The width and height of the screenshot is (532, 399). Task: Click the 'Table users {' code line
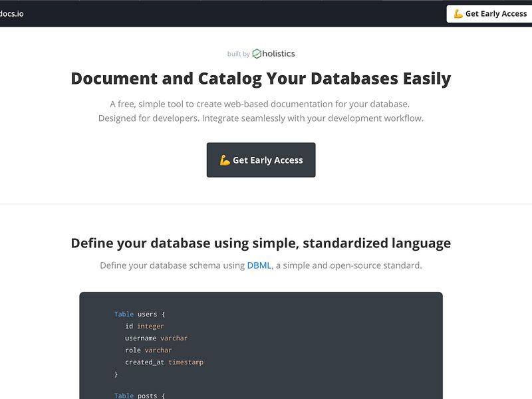coord(140,314)
